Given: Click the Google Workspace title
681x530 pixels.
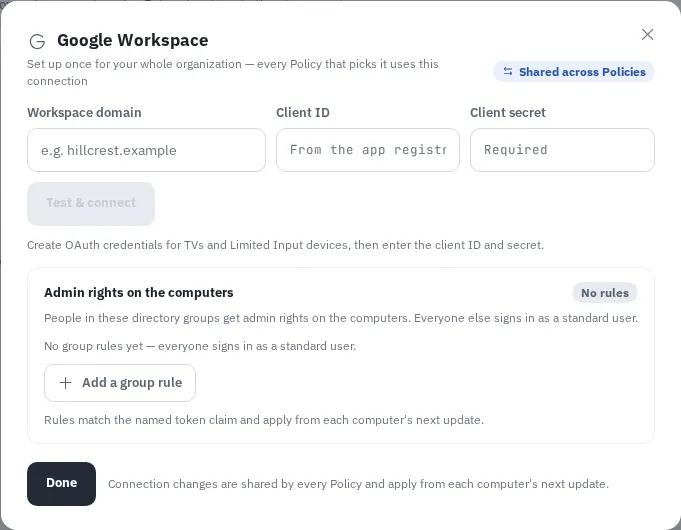Looking at the screenshot, I should tap(132, 40).
